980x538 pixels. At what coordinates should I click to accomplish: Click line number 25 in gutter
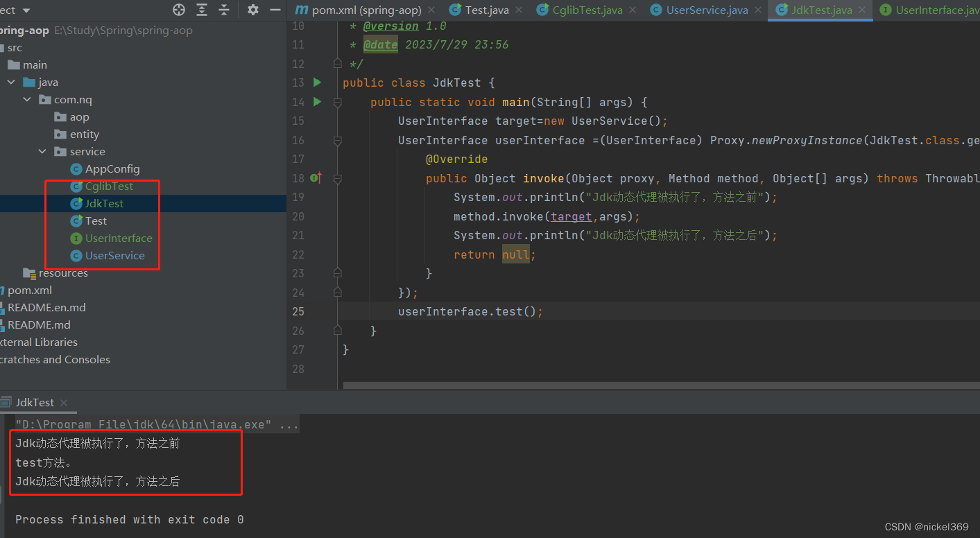tap(298, 311)
